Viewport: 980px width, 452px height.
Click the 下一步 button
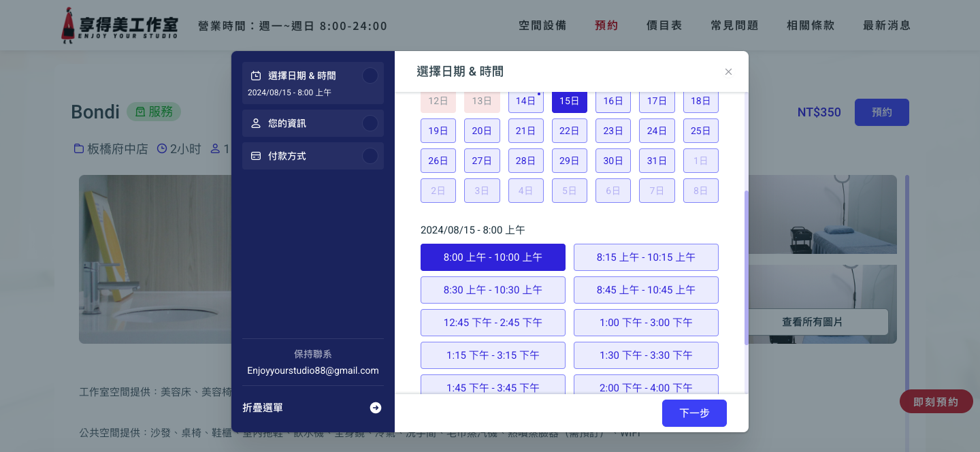click(694, 413)
